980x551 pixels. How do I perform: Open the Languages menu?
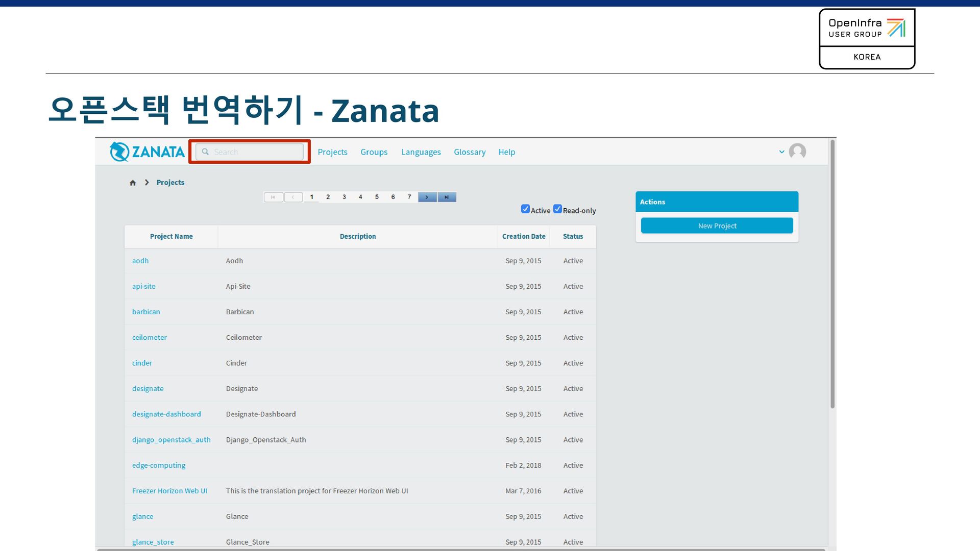click(421, 152)
